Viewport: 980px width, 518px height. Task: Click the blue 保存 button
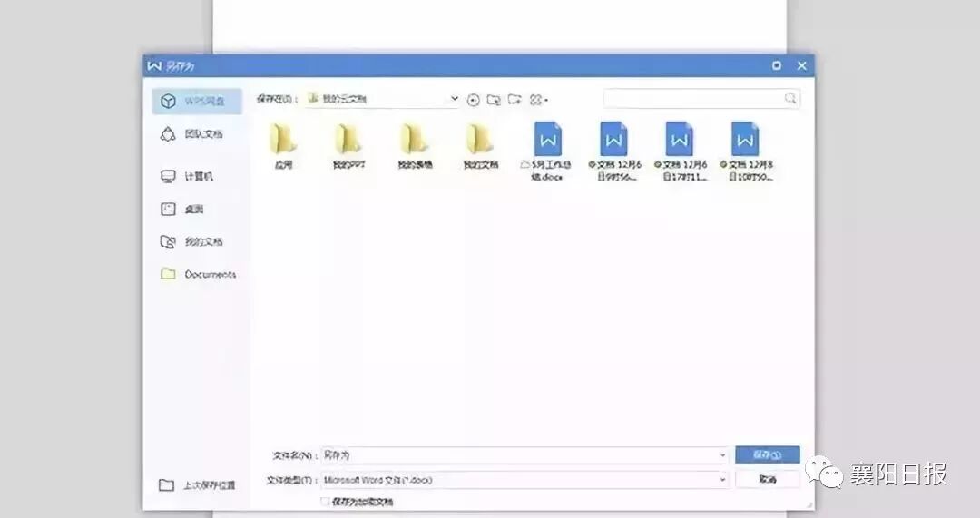click(768, 454)
